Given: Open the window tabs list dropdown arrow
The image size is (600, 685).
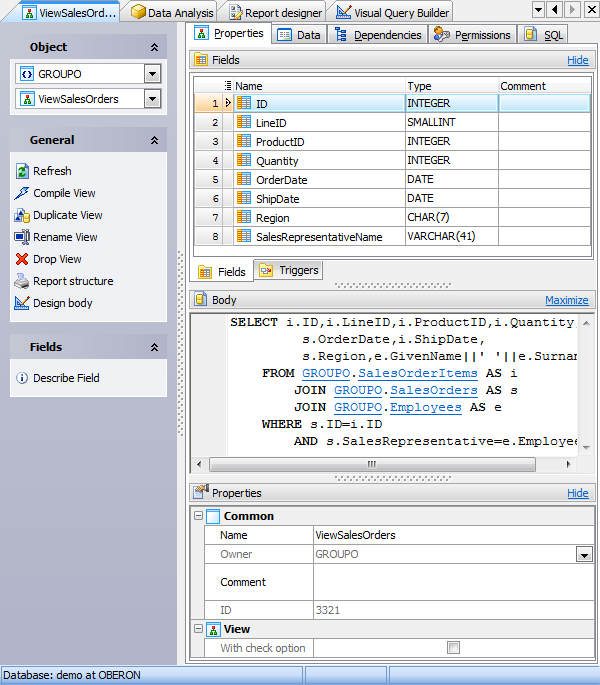Looking at the screenshot, I should point(538,9).
